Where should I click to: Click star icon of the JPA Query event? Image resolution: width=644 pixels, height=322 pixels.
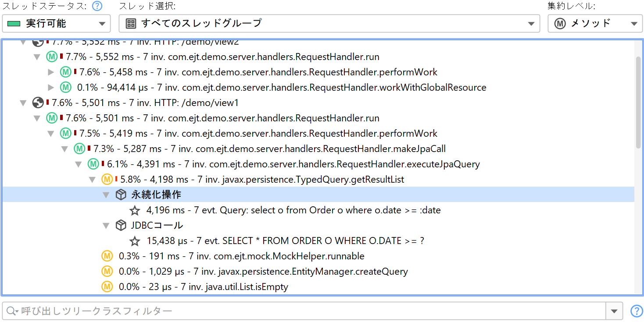click(135, 211)
